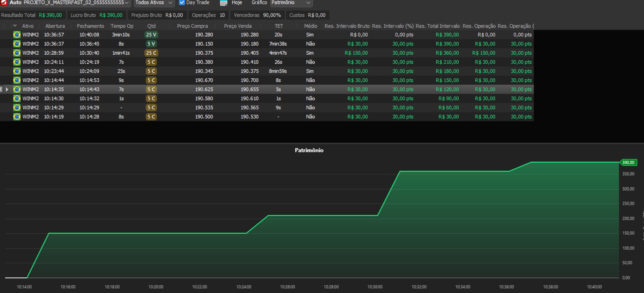Click the 5 C badge in the 10:14:19 row

151,117
